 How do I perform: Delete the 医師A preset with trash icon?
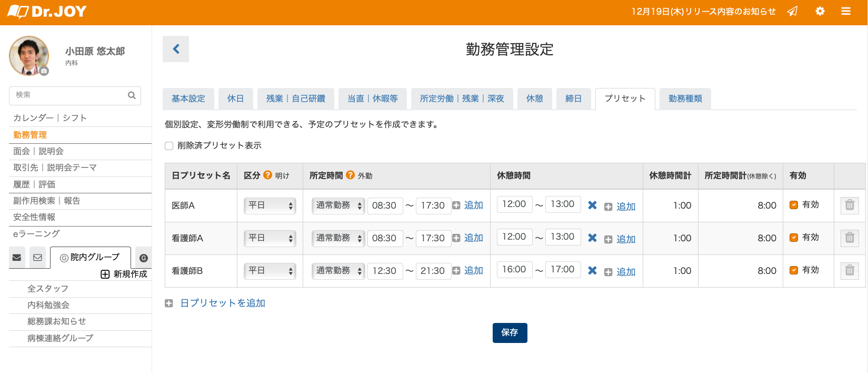click(850, 205)
